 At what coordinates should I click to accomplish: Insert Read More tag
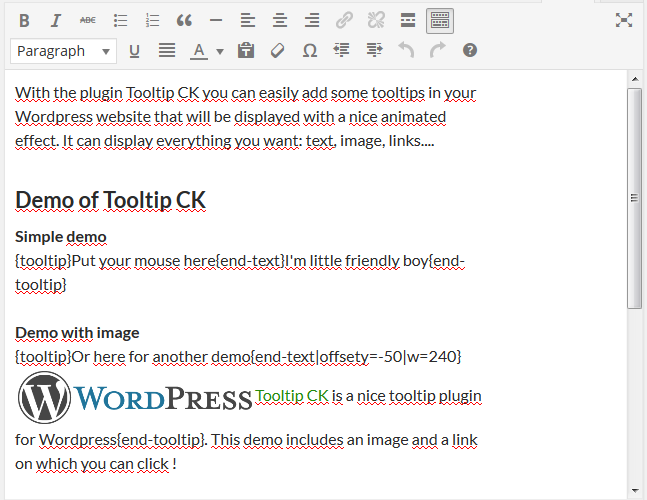[408, 20]
